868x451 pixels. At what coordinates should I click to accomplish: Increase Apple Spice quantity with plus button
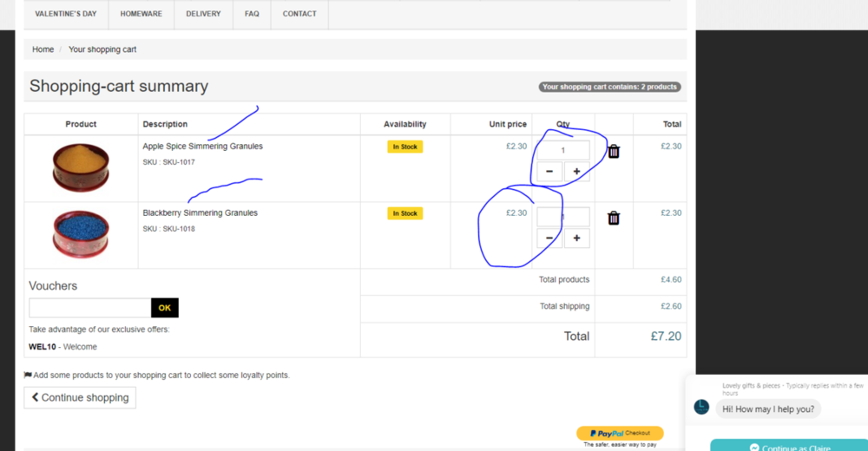[576, 172]
